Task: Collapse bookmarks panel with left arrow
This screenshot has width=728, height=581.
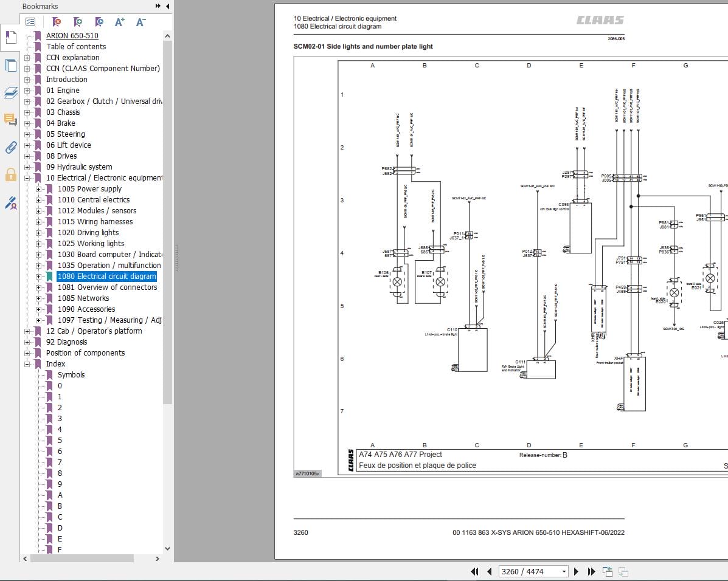Action: coord(168,6)
